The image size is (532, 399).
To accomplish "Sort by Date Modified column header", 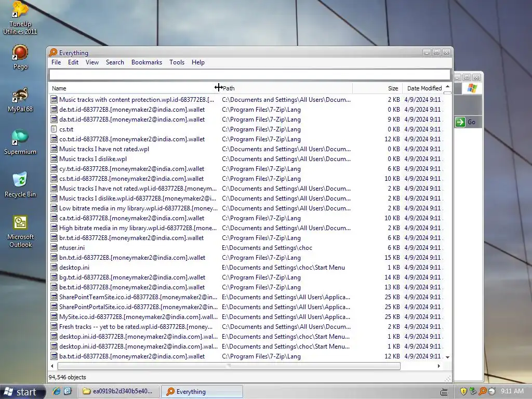I will tap(423, 88).
